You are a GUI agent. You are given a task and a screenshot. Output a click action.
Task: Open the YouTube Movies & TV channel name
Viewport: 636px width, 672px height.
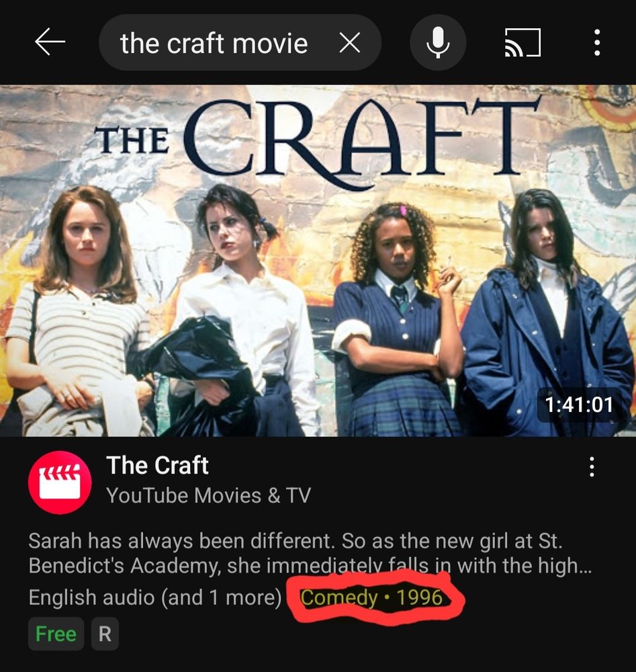(208, 496)
